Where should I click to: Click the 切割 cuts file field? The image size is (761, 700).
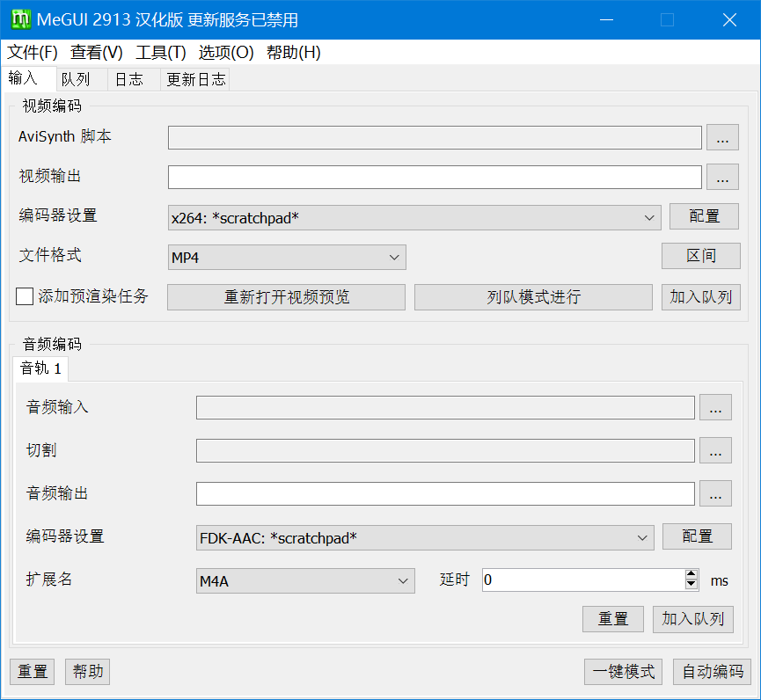click(445, 450)
